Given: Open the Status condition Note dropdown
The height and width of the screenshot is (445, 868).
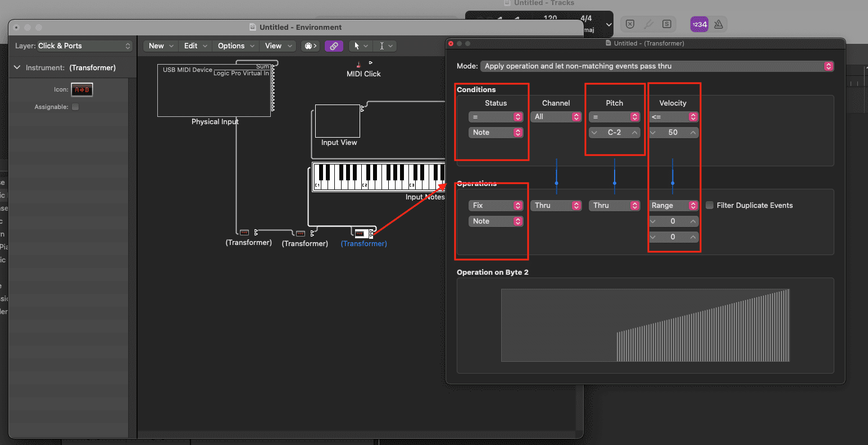Looking at the screenshot, I should 496,133.
